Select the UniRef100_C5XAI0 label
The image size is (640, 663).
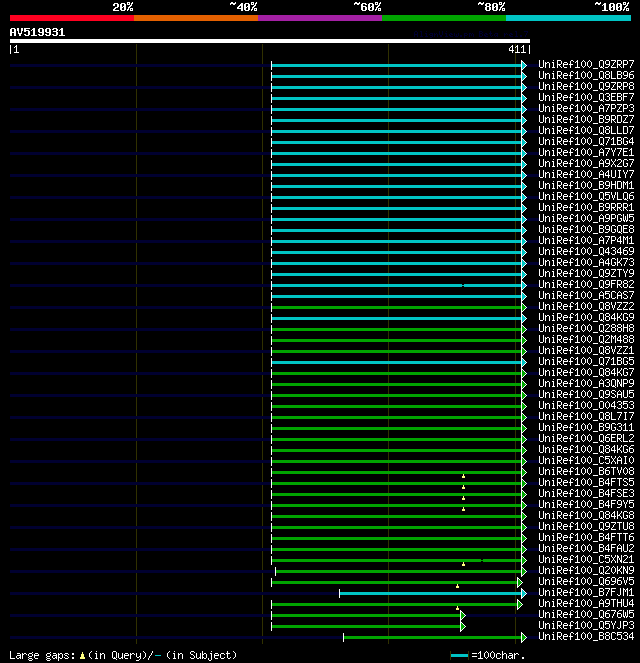(x=586, y=460)
